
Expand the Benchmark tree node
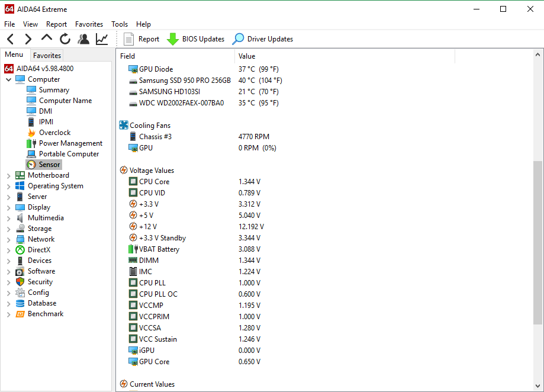(9, 314)
